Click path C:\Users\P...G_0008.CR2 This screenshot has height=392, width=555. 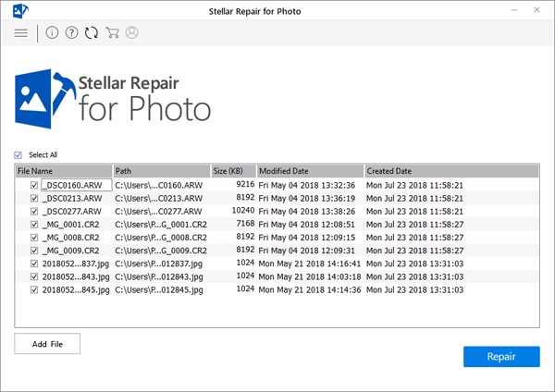click(161, 238)
